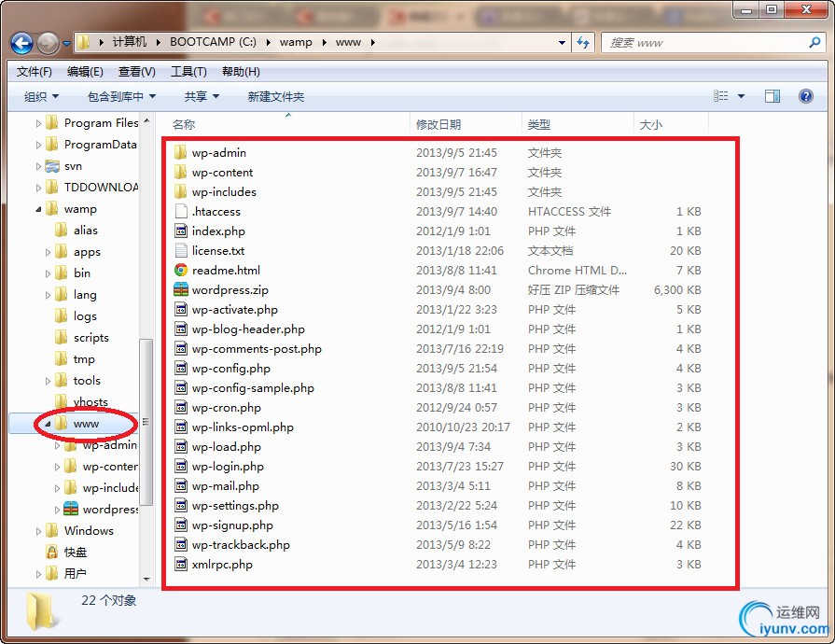Click the 新建文件夹 button
This screenshot has width=835, height=644.
[x=276, y=96]
